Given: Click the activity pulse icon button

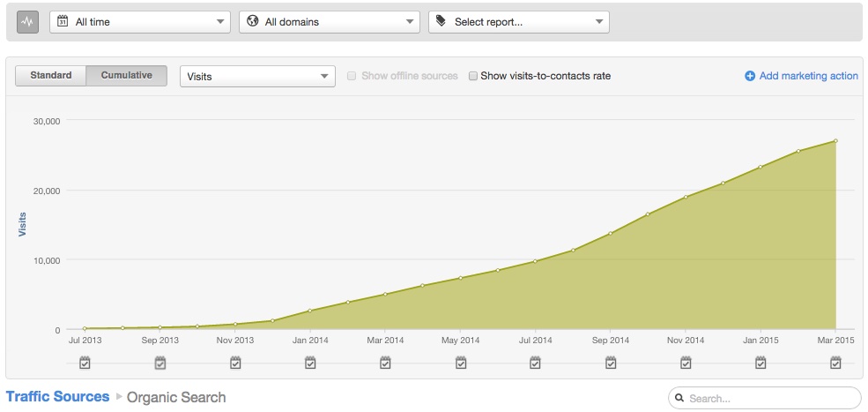Looking at the screenshot, I should click(x=27, y=22).
